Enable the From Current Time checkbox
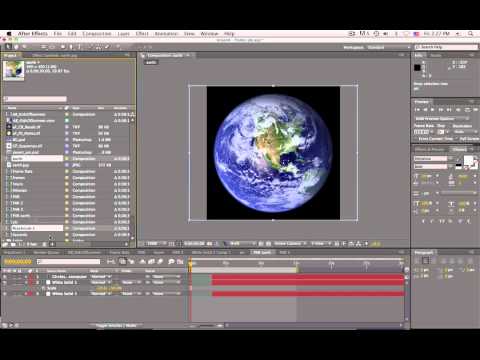The height and width of the screenshot is (360, 480). pos(416,139)
